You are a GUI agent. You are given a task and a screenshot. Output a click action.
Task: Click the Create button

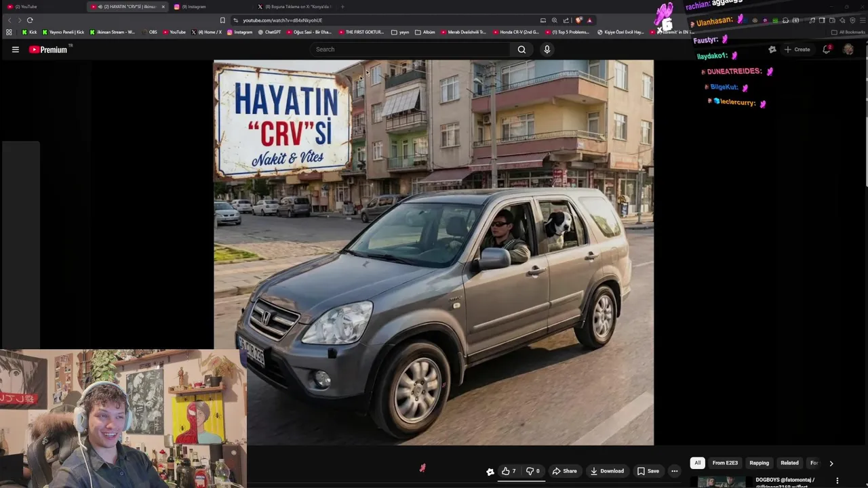pyautogui.click(x=797, y=49)
